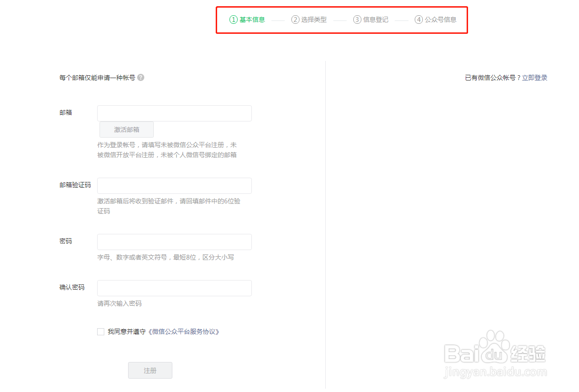The height and width of the screenshot is (392, 579).
Task: Select step 1 基本信息
Action: pos(247,20)
